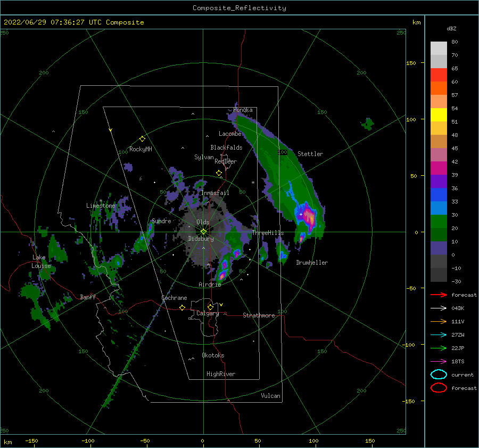This screenshot has width=479, height=448.
Task: Click the Olds town label
Action: pyautogui.click(x=203, y=222)
